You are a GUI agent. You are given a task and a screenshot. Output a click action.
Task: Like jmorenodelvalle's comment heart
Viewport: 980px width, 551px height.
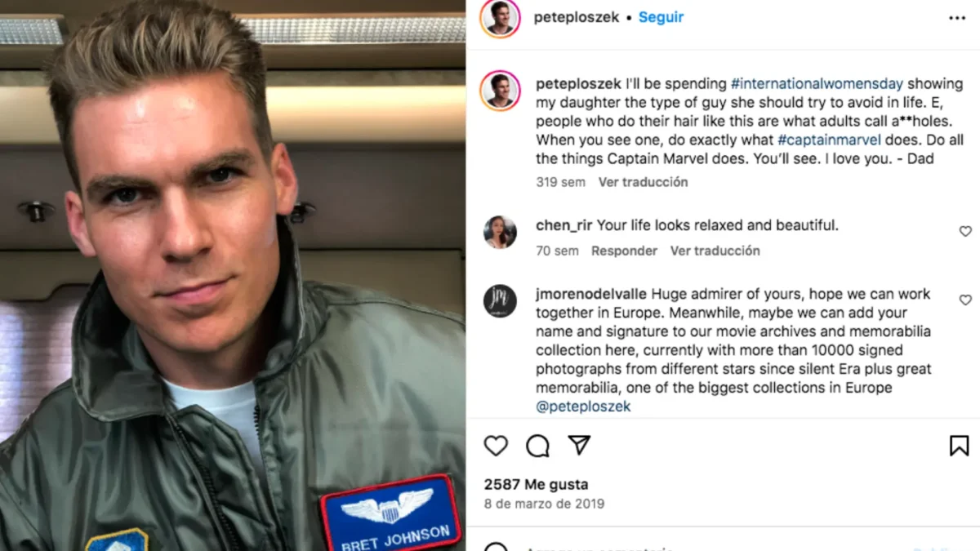pos(965,300)
